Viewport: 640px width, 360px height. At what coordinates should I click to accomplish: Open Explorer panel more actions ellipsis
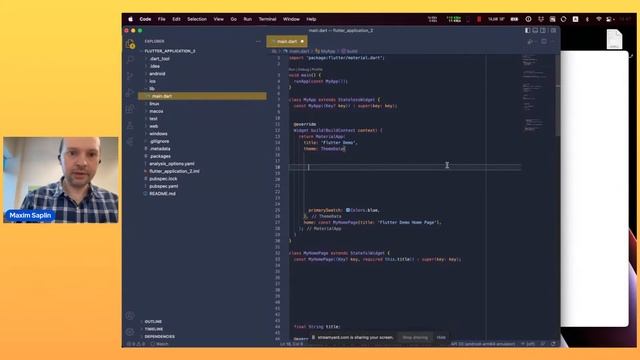tap(258, 41)
